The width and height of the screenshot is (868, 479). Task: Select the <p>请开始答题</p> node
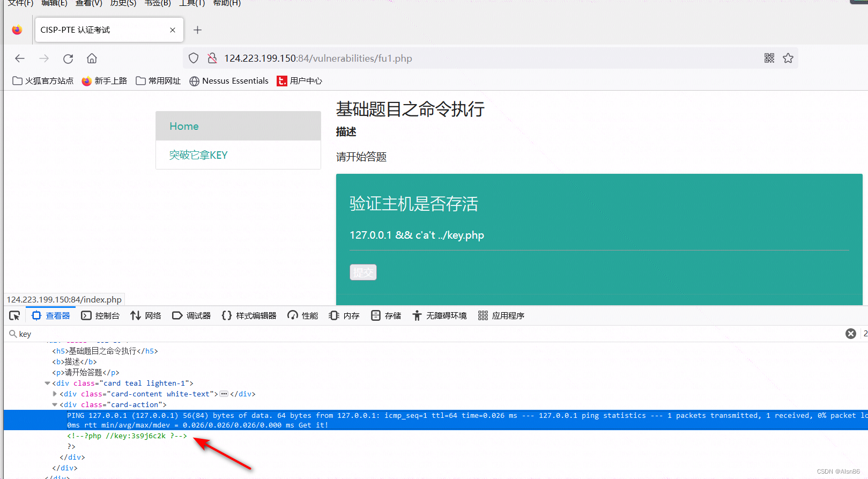click(x=86, y=373)
